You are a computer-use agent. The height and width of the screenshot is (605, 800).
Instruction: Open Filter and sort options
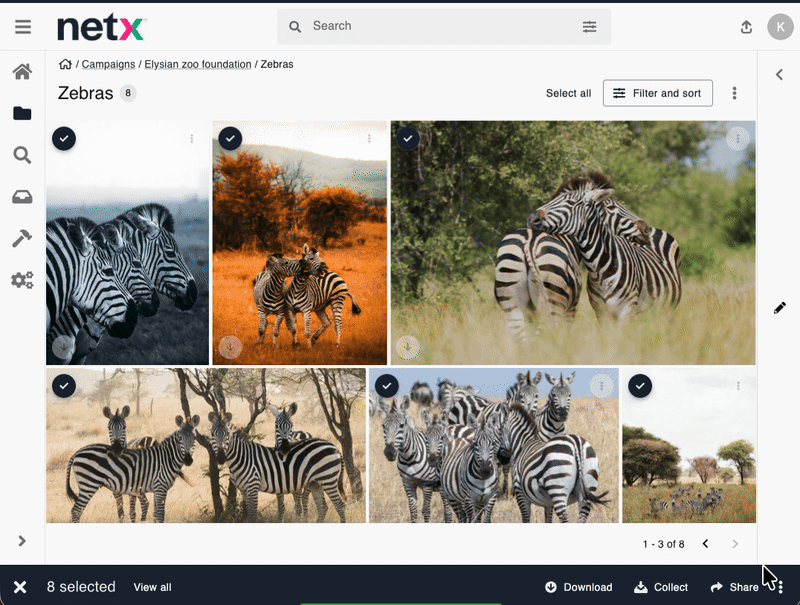tap(657, 93)
